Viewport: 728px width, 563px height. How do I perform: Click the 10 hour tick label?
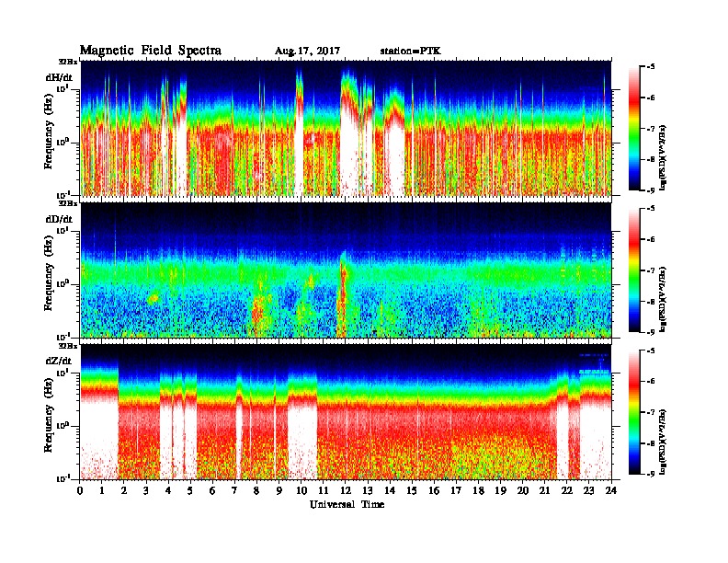301,491
